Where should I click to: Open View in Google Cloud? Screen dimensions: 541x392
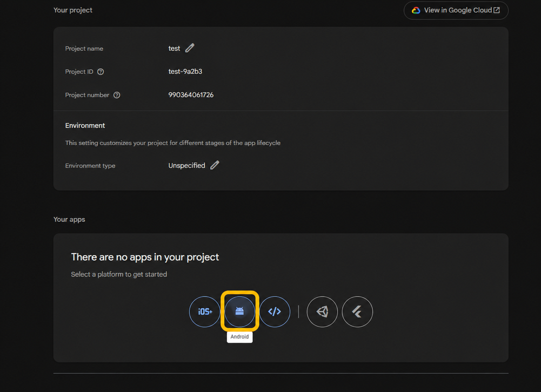click(456, 10)
